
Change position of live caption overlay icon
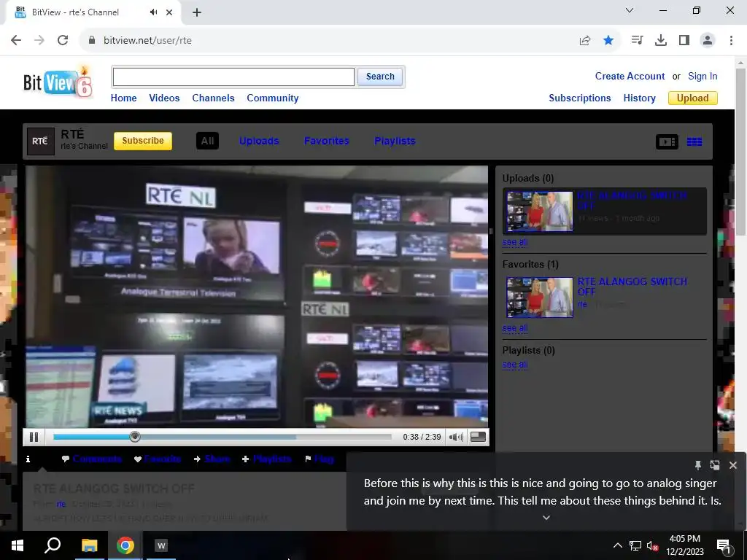[715, 465]
